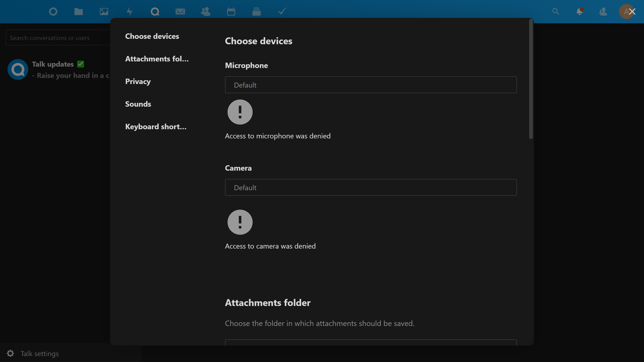Open the Deck app icon
The width and height of the screenshot is (644, 362).
[257, 12]
